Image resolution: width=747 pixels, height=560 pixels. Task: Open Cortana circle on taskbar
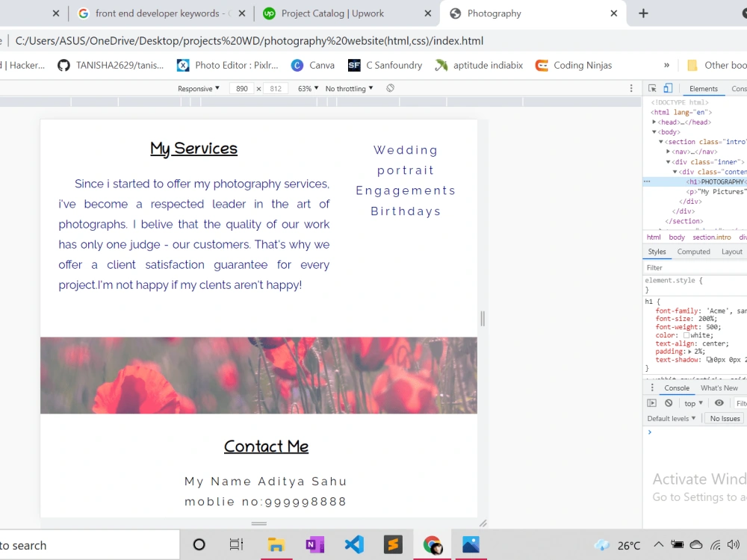pyautogui.click(x=199, y=544)
